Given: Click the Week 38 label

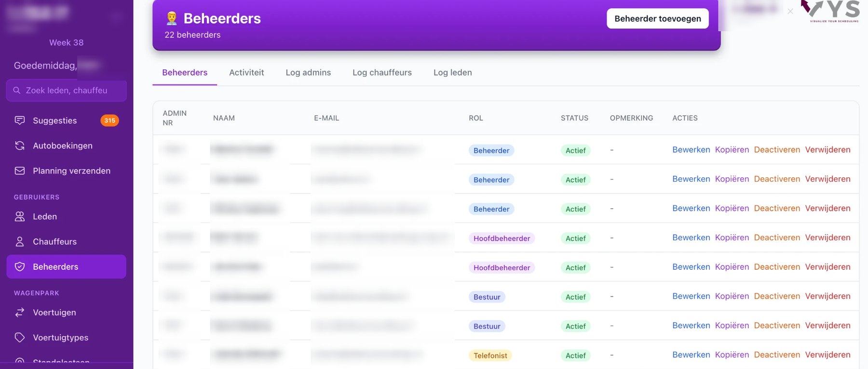Looking at the screenshot, I should pos(67,42).
